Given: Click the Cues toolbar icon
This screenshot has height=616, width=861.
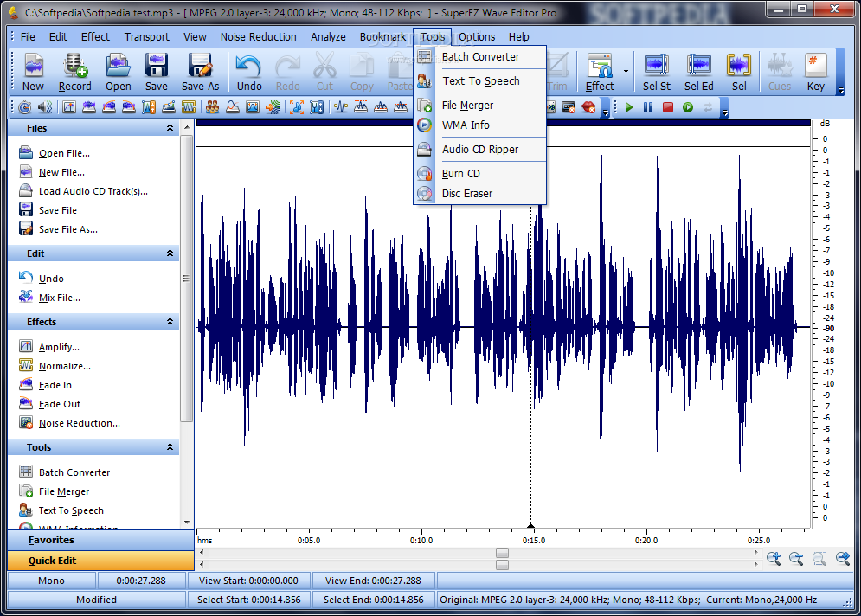Looking at the screenshot, I should click(x=780, y=72).
